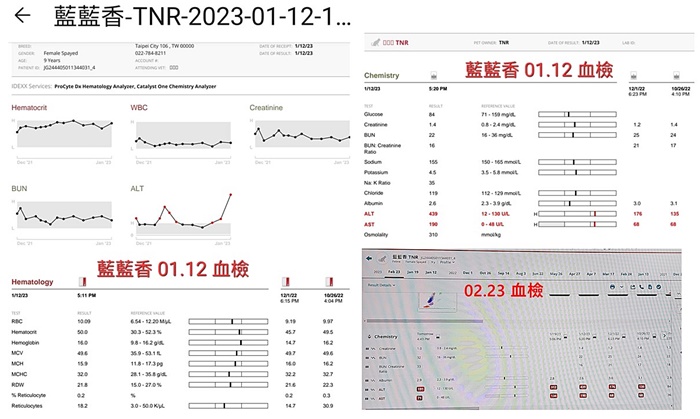The height and width of the screenshot is (419, 700).
Task: Click the print icon in the 02.23 photo
Action: 612,287
